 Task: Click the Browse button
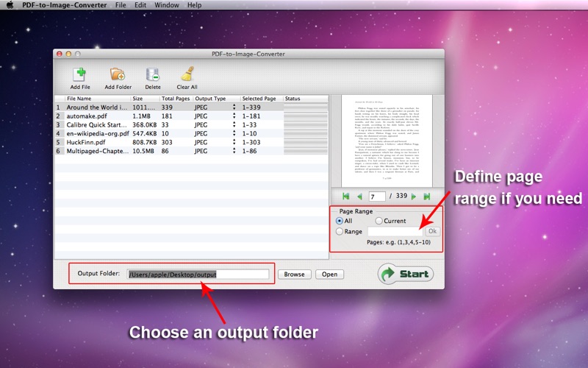294,274
